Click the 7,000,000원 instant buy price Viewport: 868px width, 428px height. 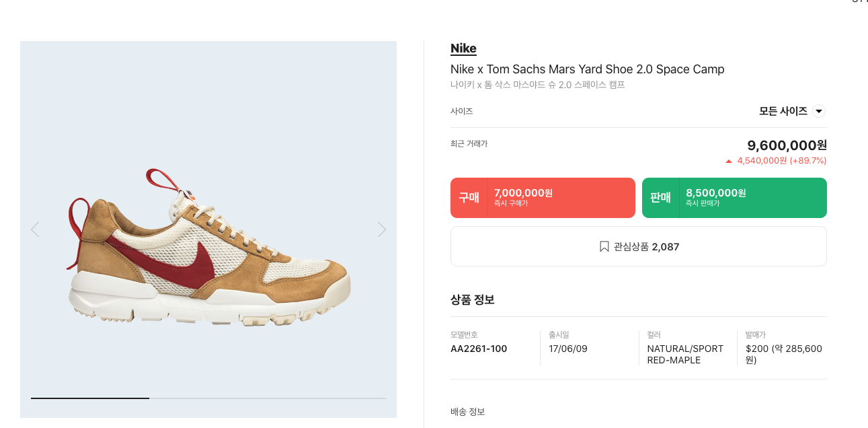(x=523, y=193)
